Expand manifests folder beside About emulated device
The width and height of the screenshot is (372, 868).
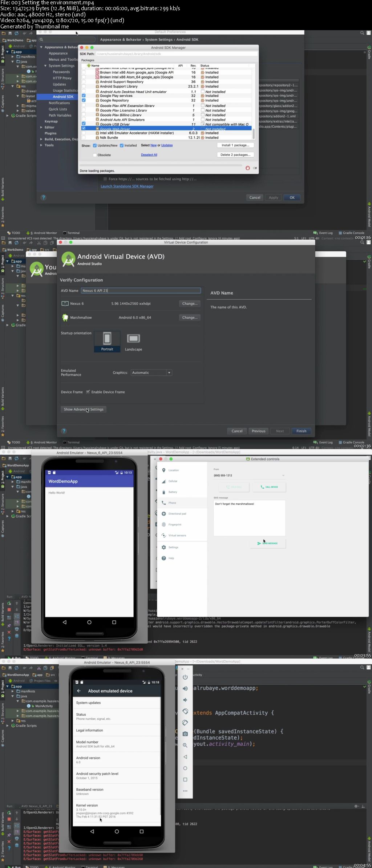[x=13, y=691]
